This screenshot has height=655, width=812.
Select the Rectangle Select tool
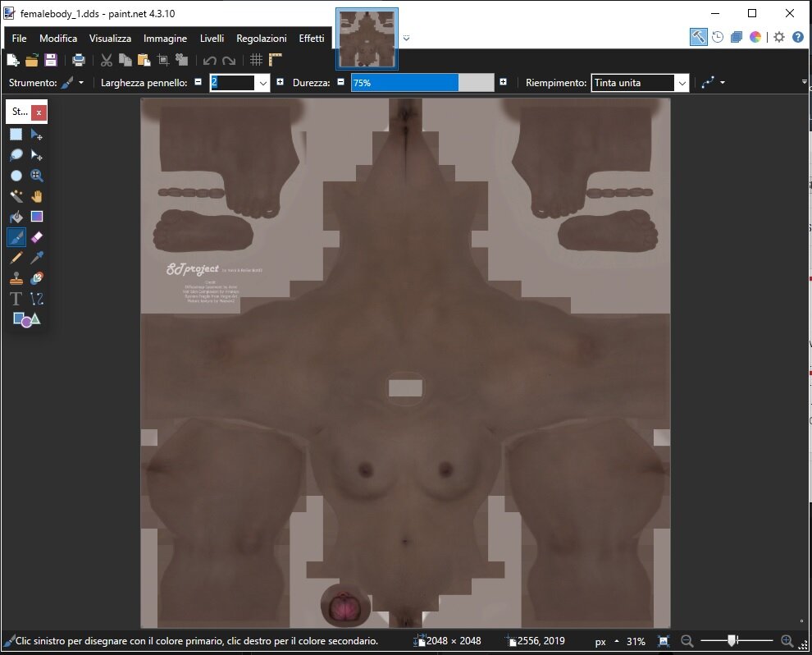[x=16, y=135]
